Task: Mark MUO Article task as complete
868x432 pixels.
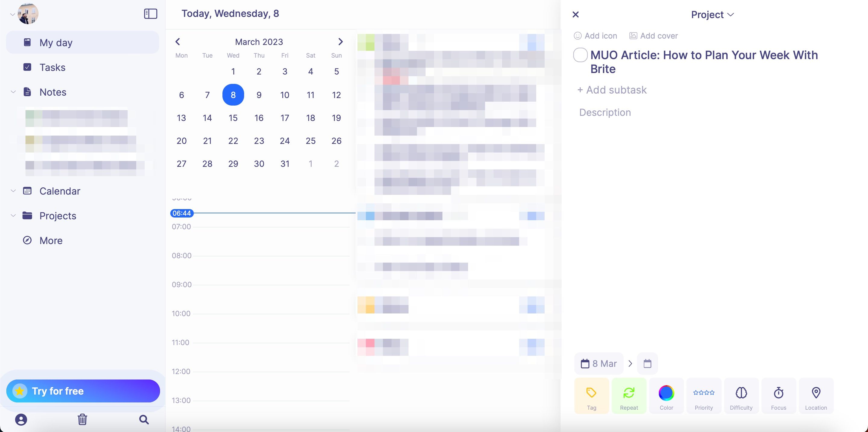Action: pos(580,55)
